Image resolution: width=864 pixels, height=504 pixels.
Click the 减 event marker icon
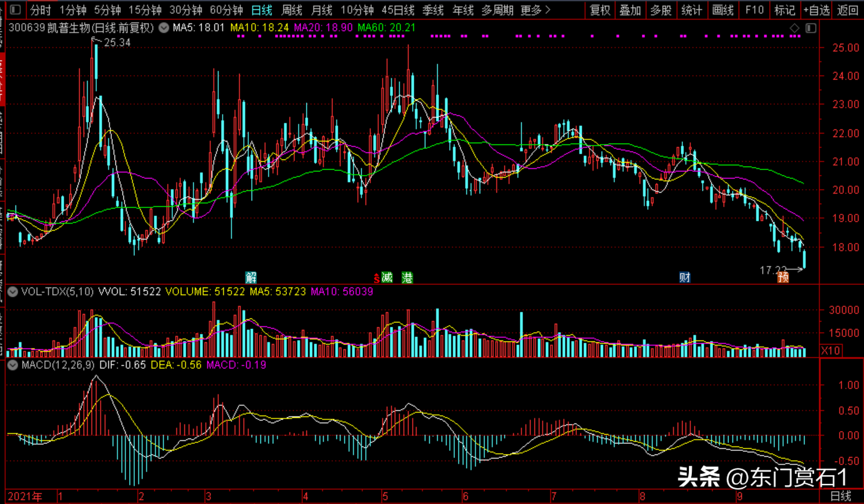click(387, 277)
